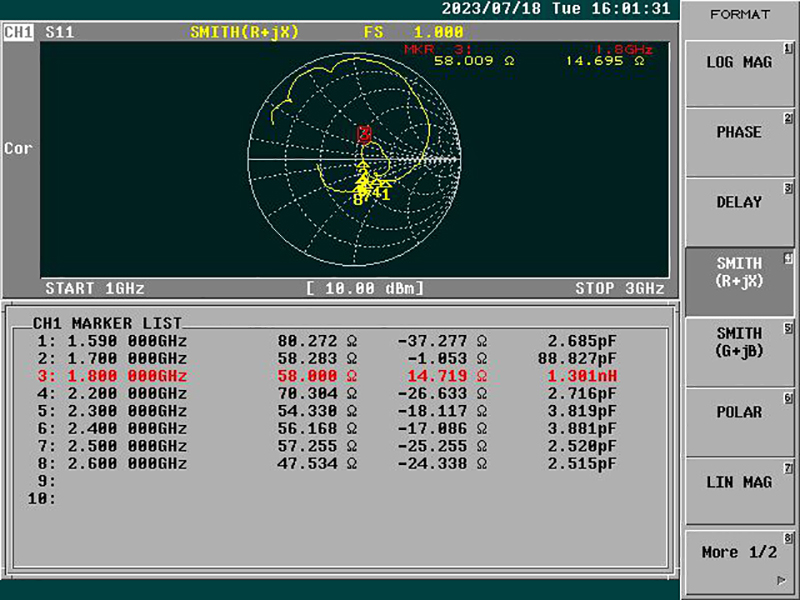The image size is (800, 600).
Task: Click empty marker slot 9
Action: pyautogui.click(x=47, y=481)
